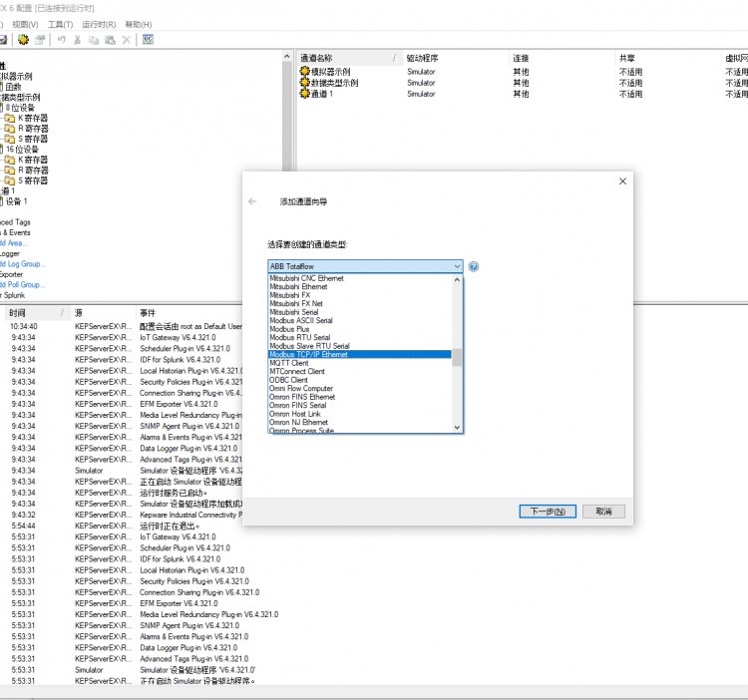The height and width of the screenshot is (700, 748).
Task: Click the R 寄存器 folder icon under 16 位设备
Action: coord(10,171)
